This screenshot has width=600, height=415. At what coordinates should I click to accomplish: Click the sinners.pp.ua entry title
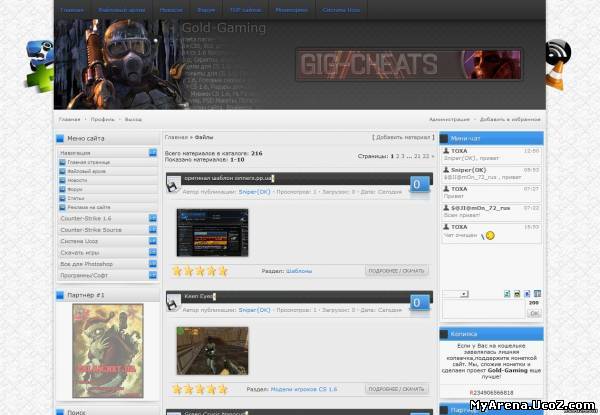228,178
